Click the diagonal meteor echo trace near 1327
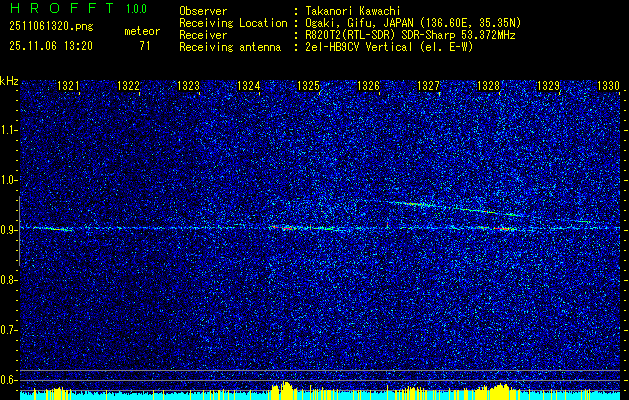 coord(453,208)
